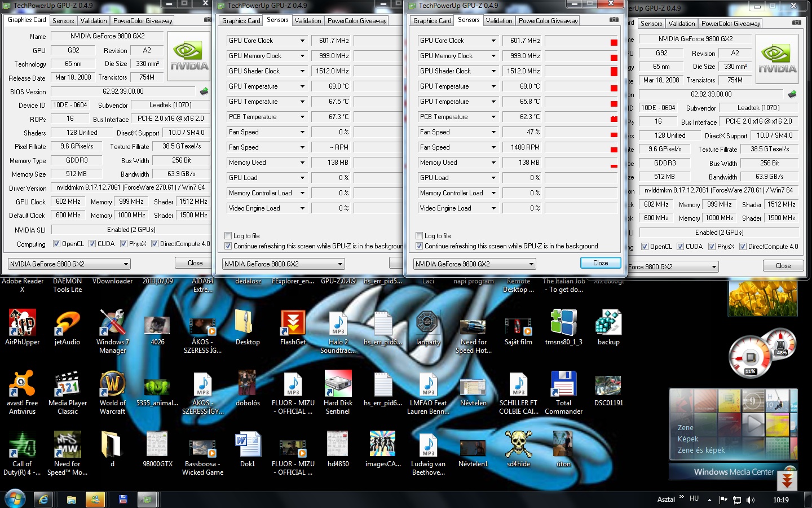The width and height of the screenshot is (812, 508).
Task: Open the sd4hide skull icon
Action: pos(518,450)
